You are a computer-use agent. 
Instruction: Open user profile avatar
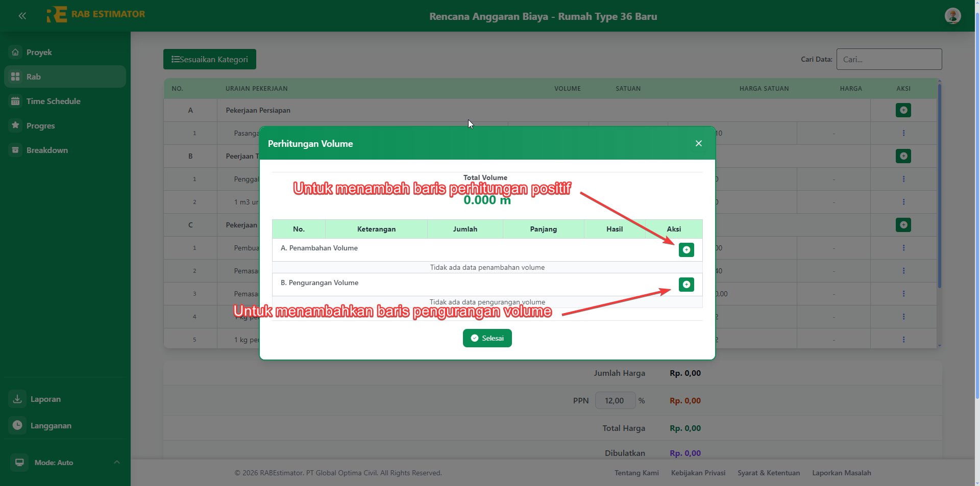pyautogui.click(x=952, y=16)
